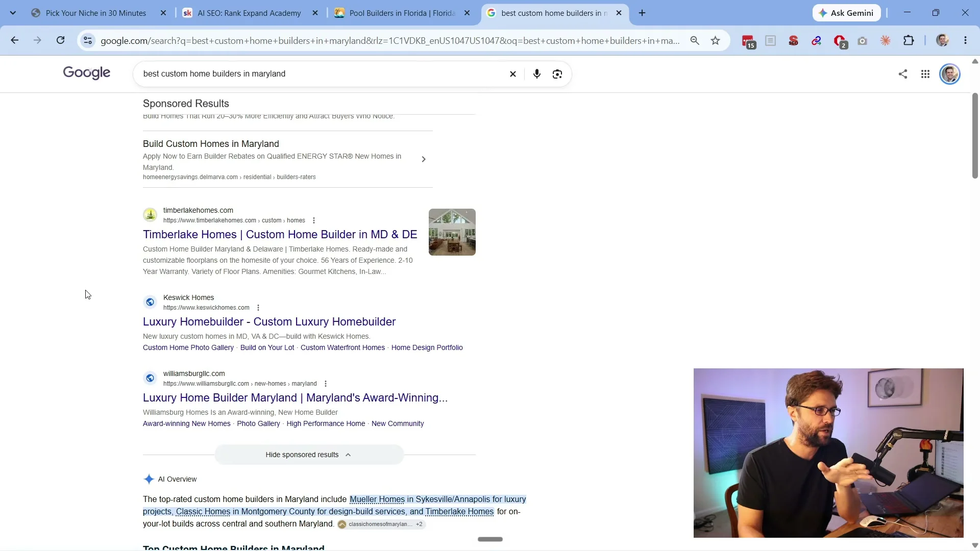Open the Google apps grid
Image resolution: width=980 pixels, height=551 pixels.
click(925, 74)
